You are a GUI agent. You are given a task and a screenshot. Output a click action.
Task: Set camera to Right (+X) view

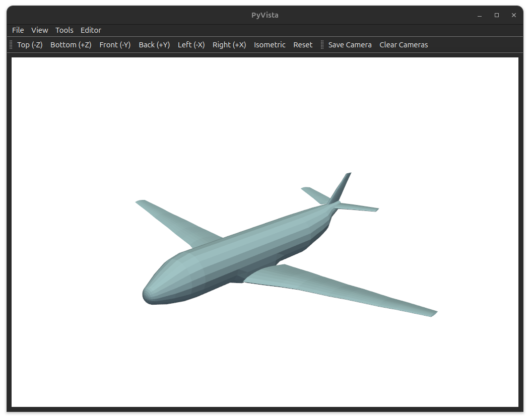(229, 45)
